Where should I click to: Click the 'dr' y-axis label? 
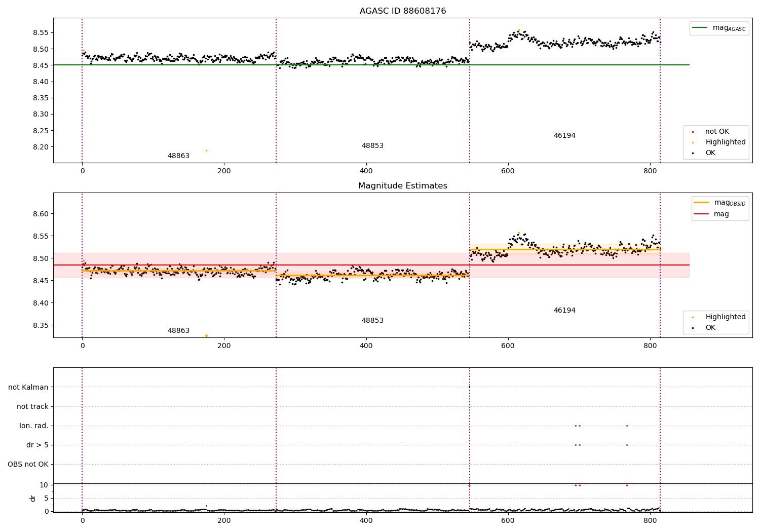point(33,498)
